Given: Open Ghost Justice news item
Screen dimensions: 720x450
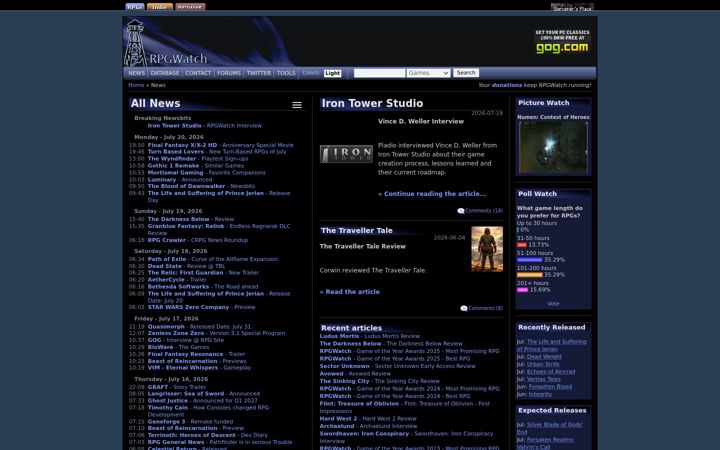Looking at the screenshot, I should click(200, 401).
